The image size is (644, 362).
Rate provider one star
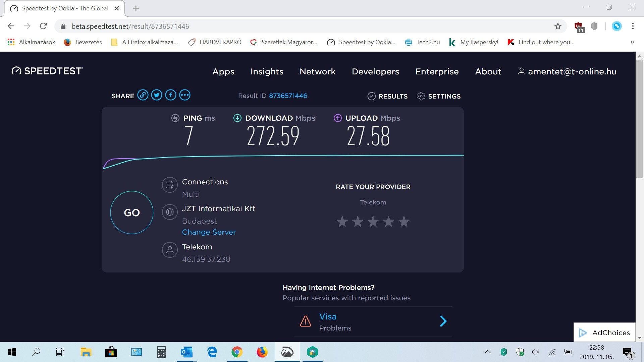342,222
